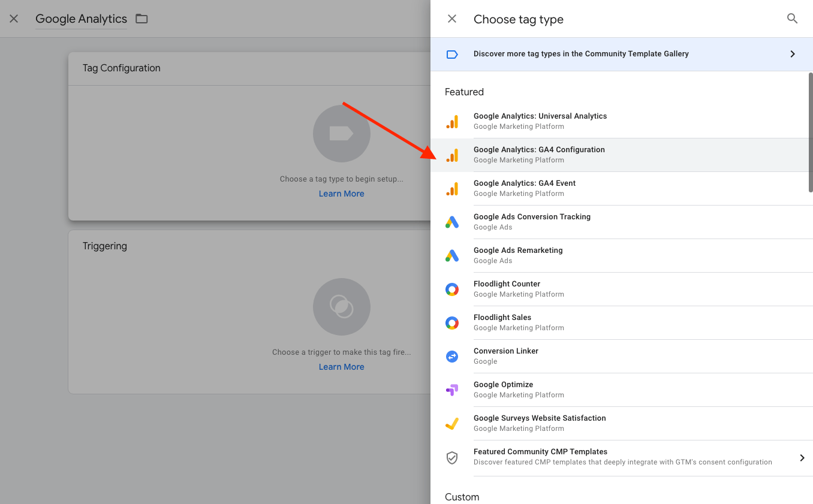The width and height of the screenshot is (813, 504).
Task: Open search in Choose tag type panel
Action: [x=792, y=19]
